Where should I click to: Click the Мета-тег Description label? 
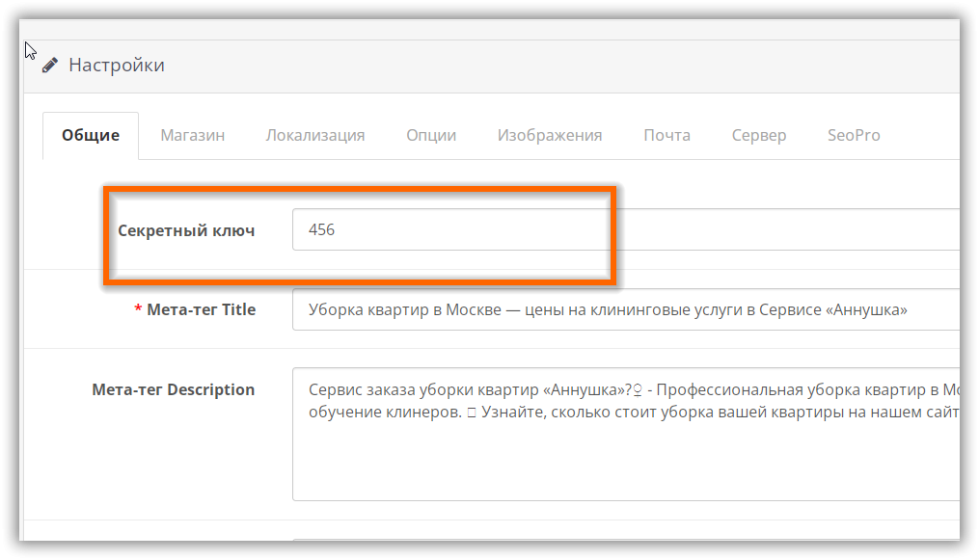click(x=174, y=389)
